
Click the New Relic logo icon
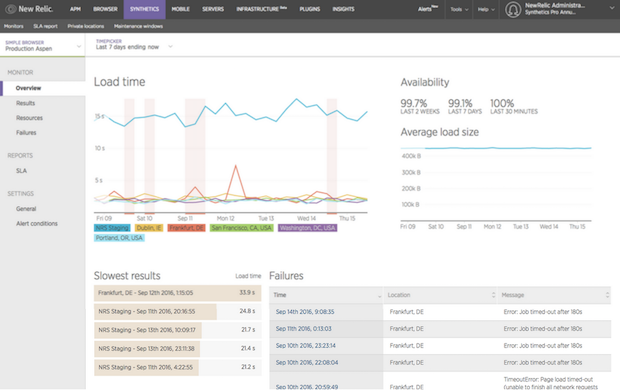pos(10,9)
